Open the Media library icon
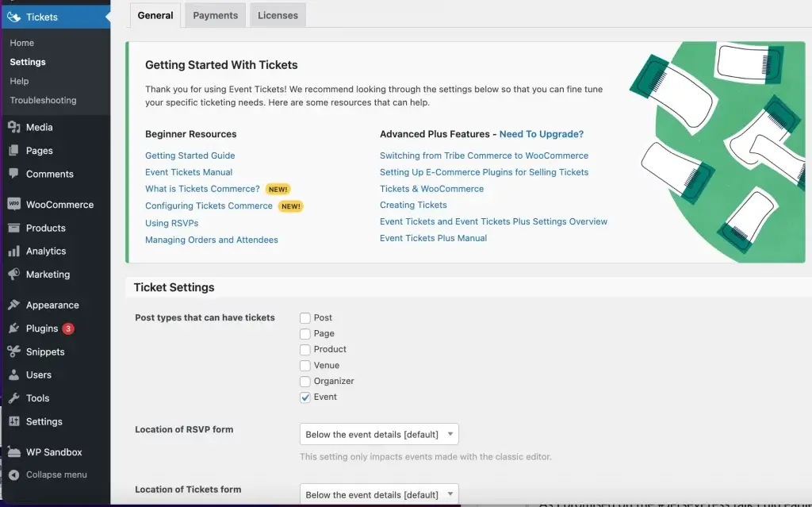The image size is (812, 507). coord(13,127)
